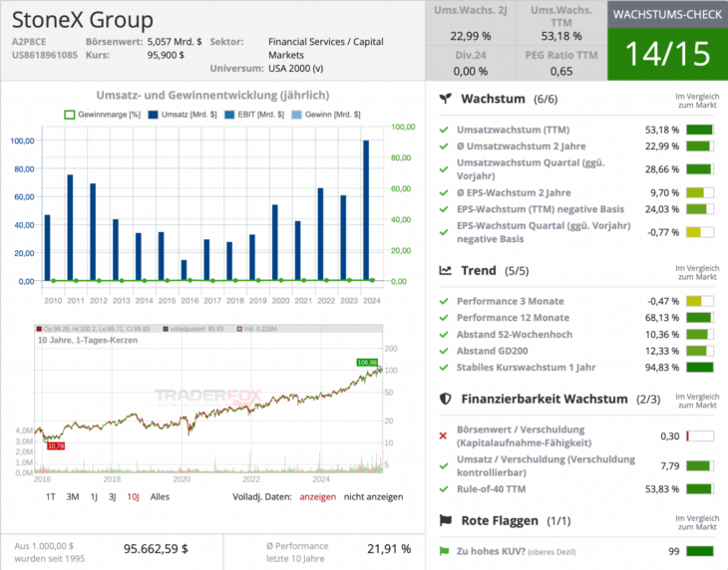Click the green flag beside Zu hohes KUV

pos(444,551)
